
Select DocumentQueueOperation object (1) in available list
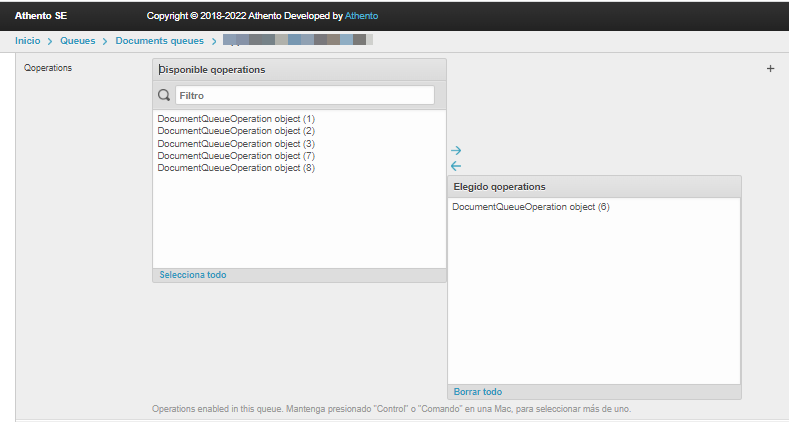[x=236, y=119]
